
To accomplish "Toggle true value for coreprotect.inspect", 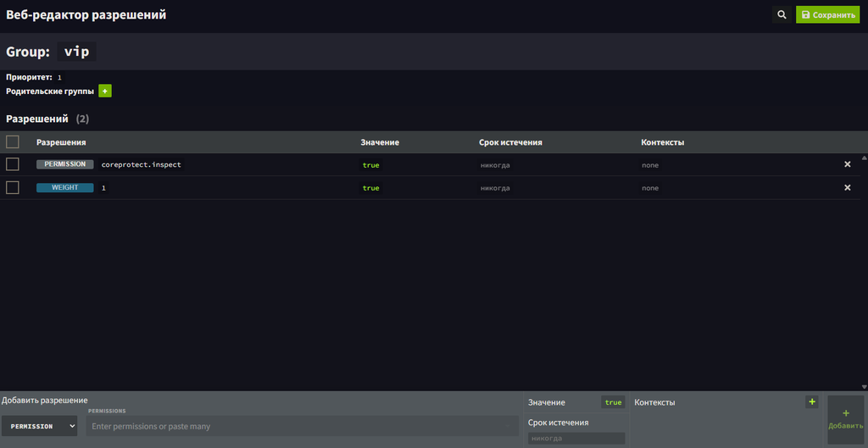I will coord(370,165).
